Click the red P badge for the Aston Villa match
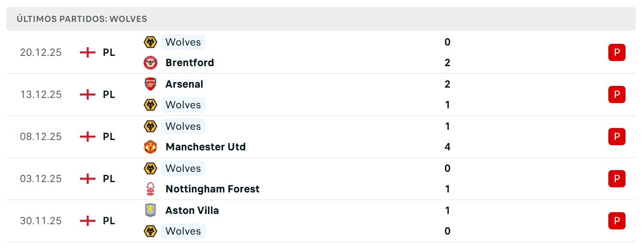Image resolution: width=644 pixels, height=250 pixels. point(617,221)
